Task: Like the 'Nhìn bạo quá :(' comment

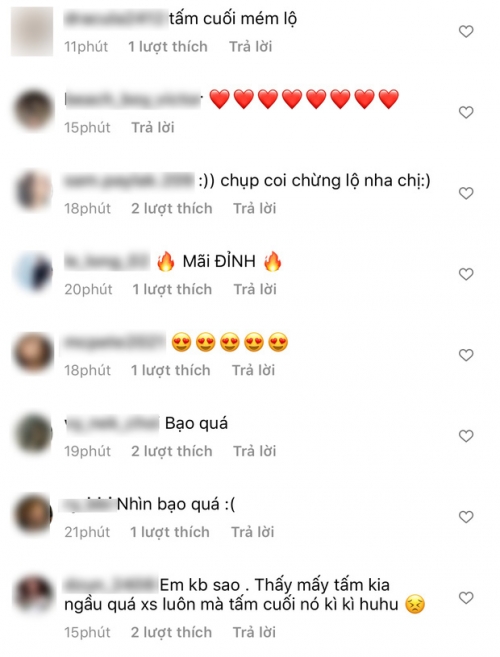Action: click(x=466, y=517)
